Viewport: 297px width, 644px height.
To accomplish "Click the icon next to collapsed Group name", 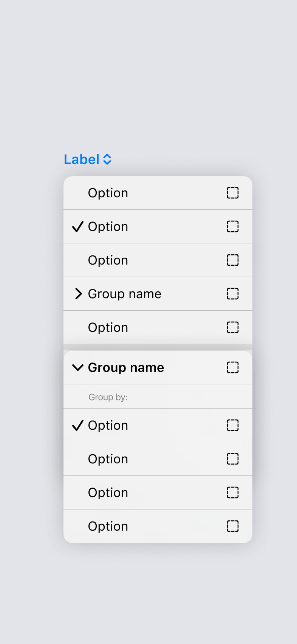I will click(x=232, y=294).
